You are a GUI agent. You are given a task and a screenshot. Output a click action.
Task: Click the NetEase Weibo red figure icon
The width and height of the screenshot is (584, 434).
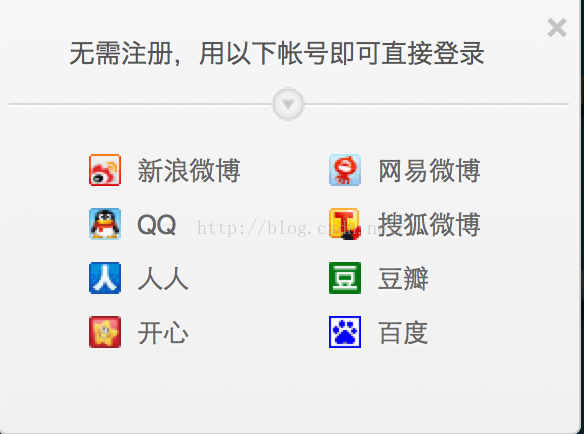345,170
